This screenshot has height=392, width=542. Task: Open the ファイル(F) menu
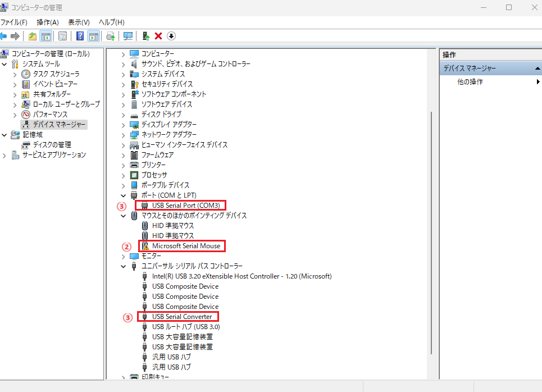tap(14, 22)
